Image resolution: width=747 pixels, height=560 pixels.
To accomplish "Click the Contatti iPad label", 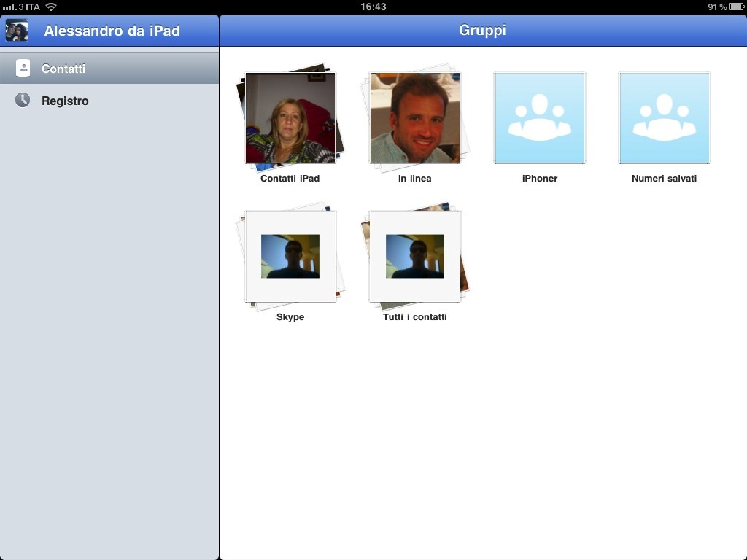I will [290, 179].
